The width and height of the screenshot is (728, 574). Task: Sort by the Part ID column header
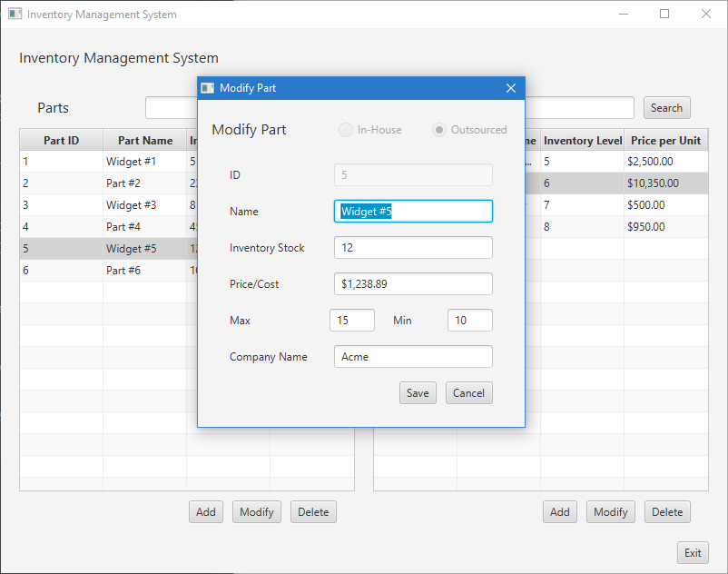coord(60,139)
